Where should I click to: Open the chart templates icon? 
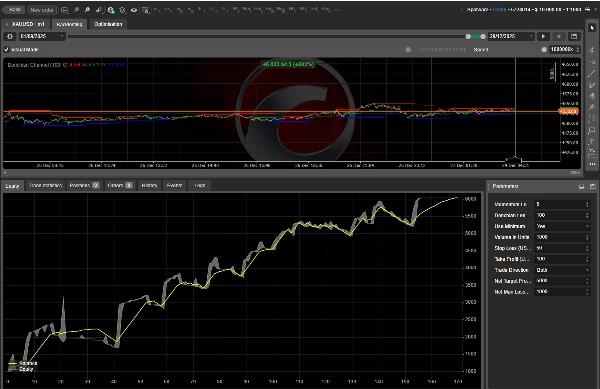[145, 10]
